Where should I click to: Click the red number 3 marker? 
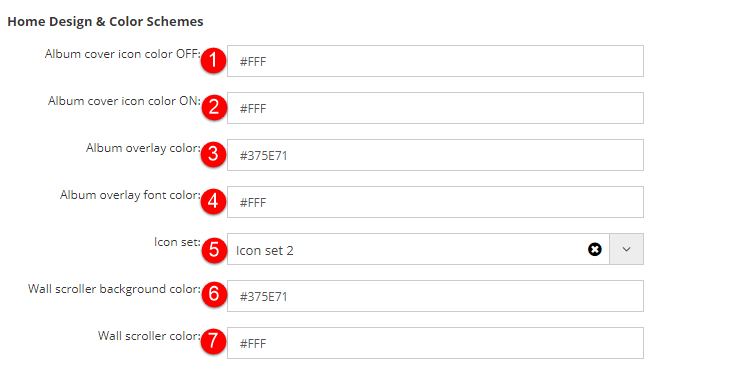point(213,154)
